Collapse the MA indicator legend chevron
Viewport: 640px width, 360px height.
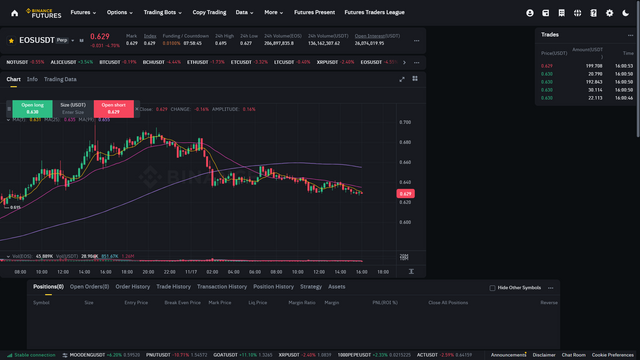click(8, 120)
